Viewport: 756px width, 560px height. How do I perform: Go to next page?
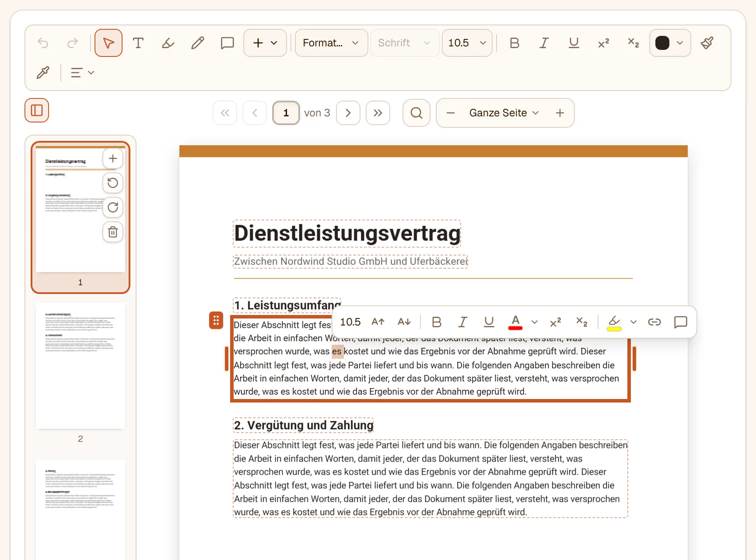point(348,113)
